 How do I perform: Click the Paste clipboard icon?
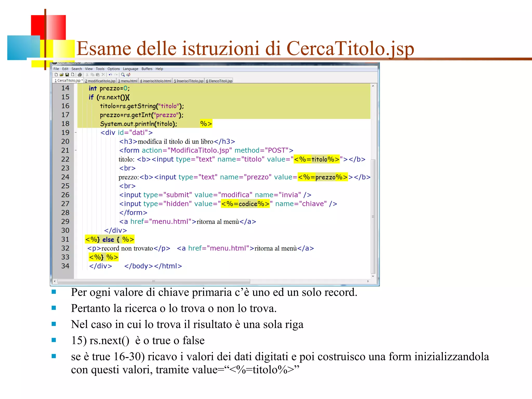tap(98, 75)
